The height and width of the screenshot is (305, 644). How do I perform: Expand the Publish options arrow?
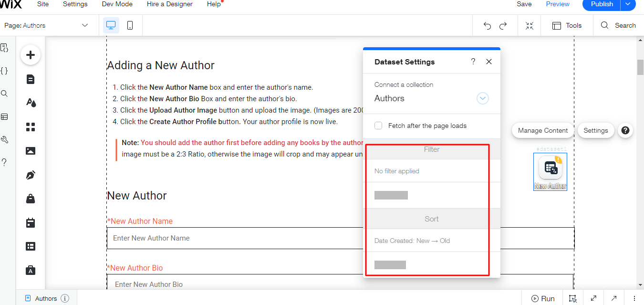627,4
